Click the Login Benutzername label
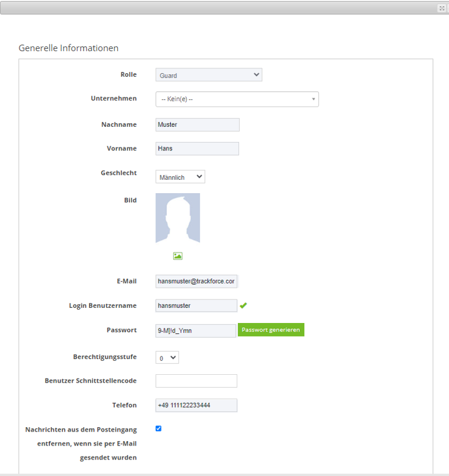This screenshot has height=476, width=449. 102,305
